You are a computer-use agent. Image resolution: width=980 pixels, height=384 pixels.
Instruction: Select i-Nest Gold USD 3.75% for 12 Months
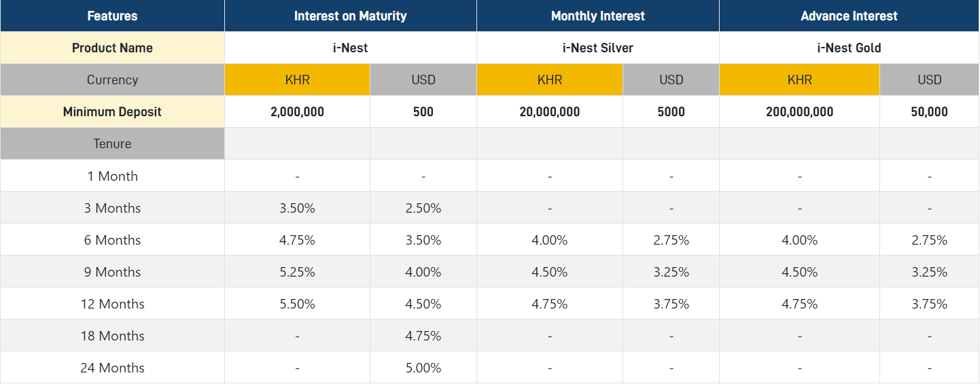[x=930, y=304]
